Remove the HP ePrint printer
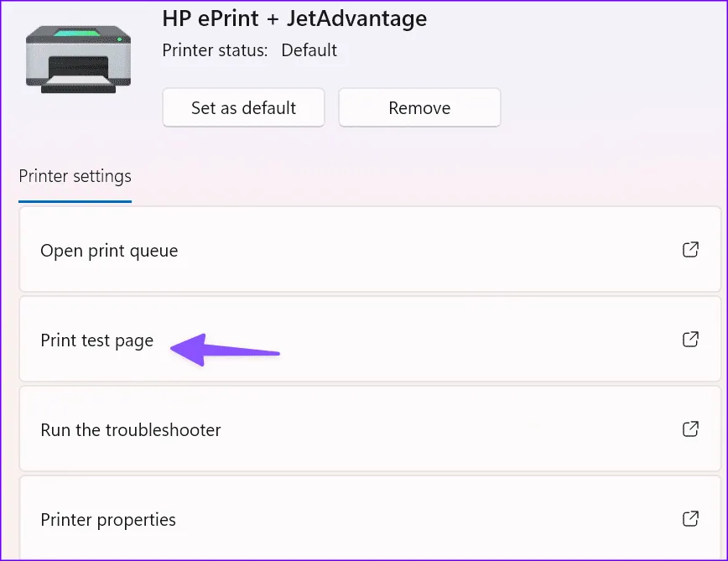The image size is (728, 561). click(x=419, y=108)
